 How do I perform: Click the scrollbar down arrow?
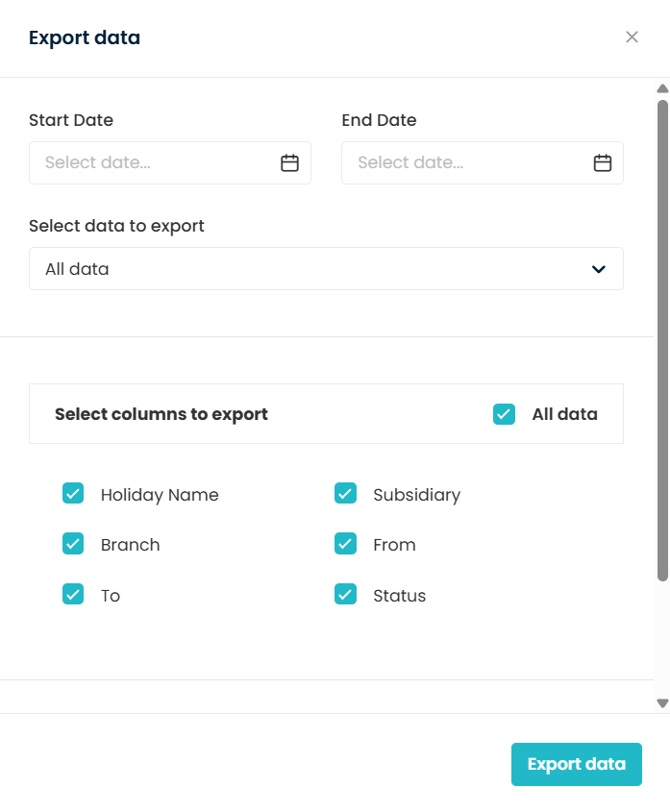pyautogui.click(x=662, y=702)
